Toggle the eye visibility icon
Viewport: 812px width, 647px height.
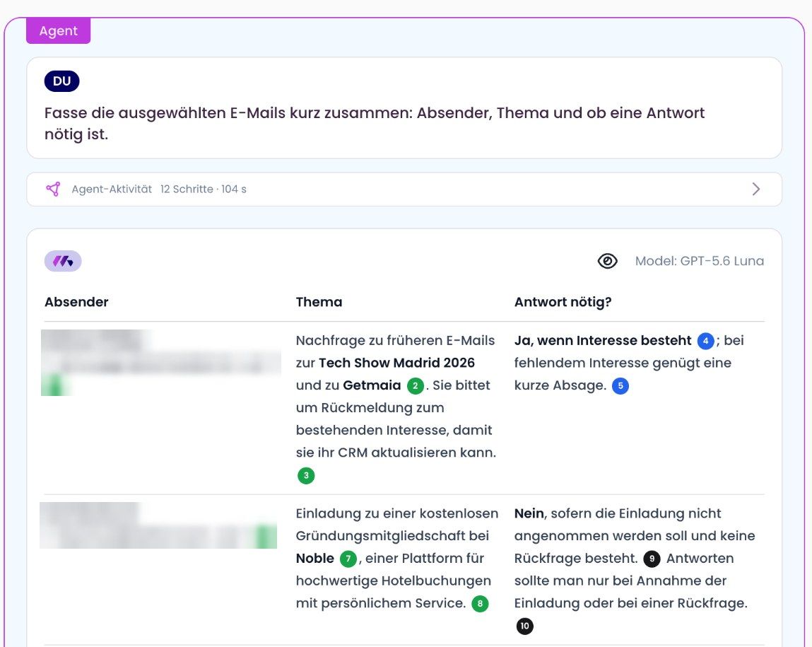point(607,261)
